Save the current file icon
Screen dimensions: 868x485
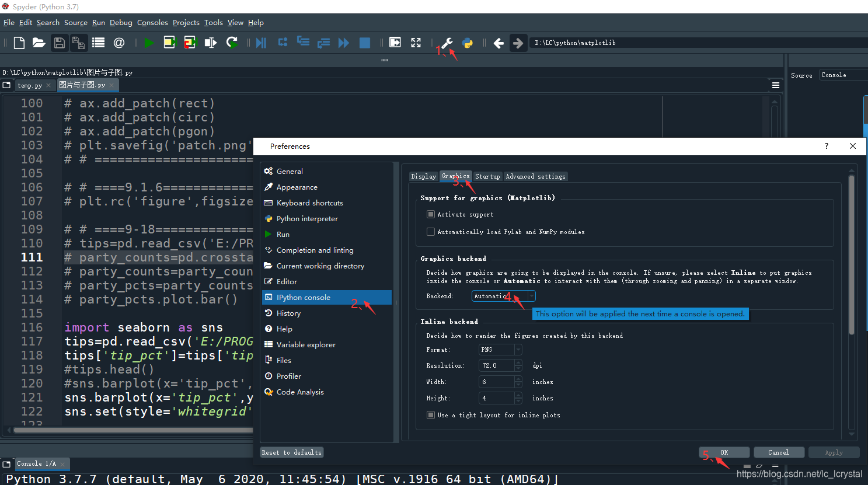59,43
